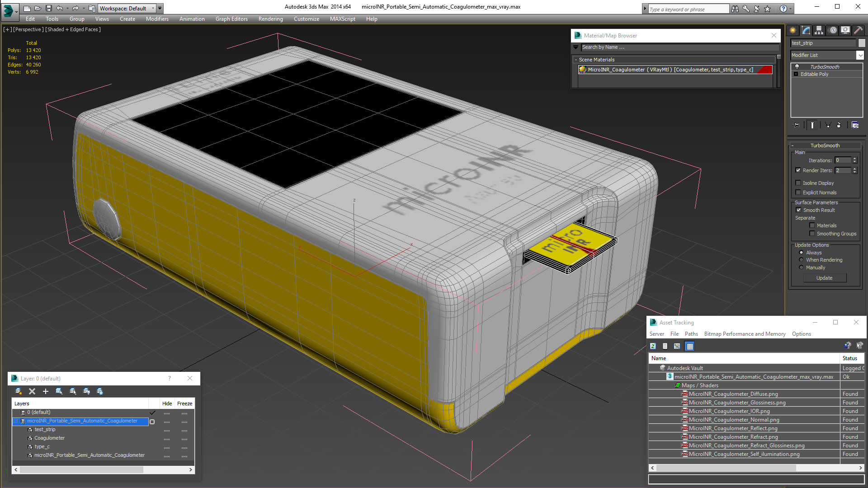868x488 pixels.
Task: Enable the Explicit Normals checkbox
Action: pyautogui.click(x=798, y=192)
